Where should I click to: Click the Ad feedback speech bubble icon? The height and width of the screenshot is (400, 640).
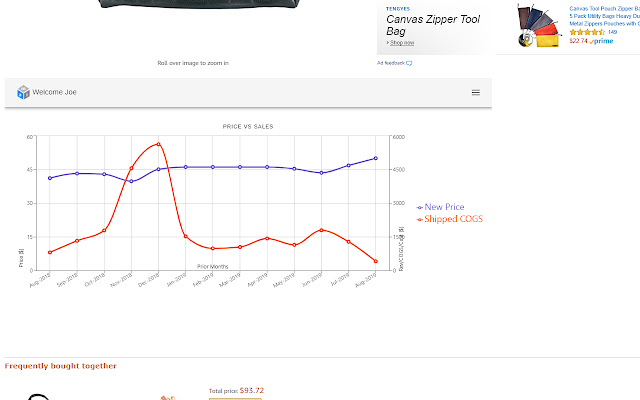pyautogui.click(x=409, y=63)
